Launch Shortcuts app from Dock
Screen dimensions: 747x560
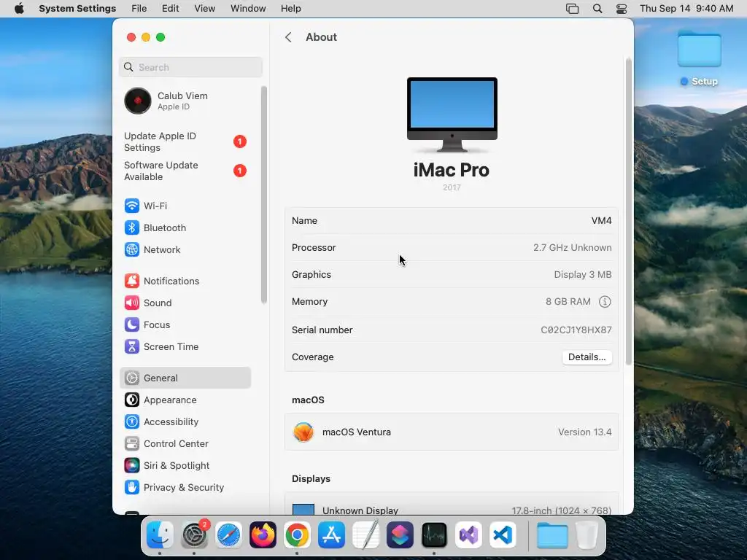pos(400,534)
